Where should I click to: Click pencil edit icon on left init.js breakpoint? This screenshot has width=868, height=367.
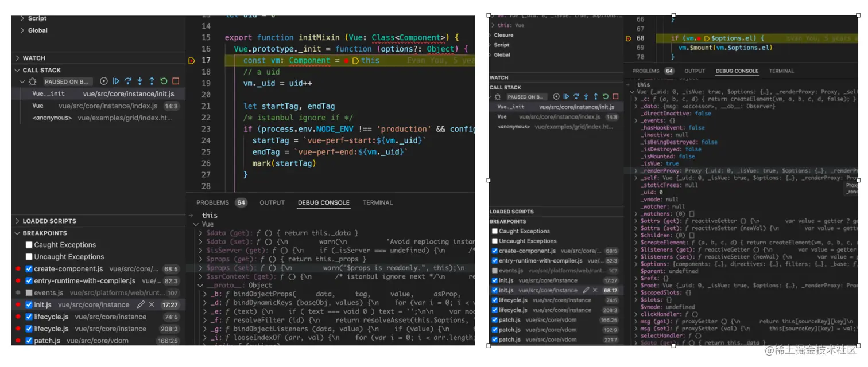tap(141, 304)
